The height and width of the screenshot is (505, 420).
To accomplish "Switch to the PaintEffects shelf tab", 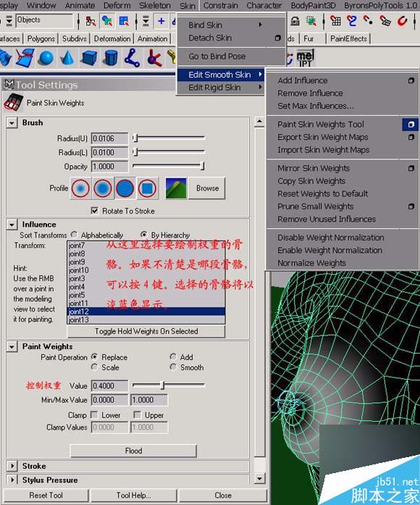I will (x=348, y=38).
